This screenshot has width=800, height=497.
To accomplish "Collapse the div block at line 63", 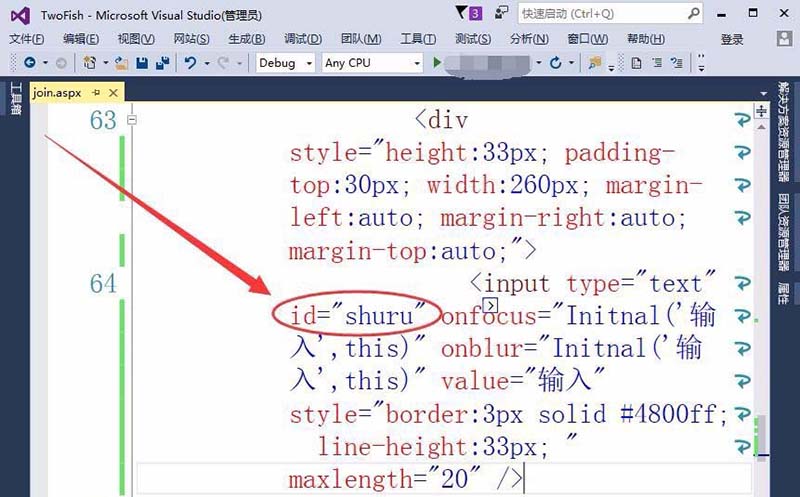I will tap(132, 120).
